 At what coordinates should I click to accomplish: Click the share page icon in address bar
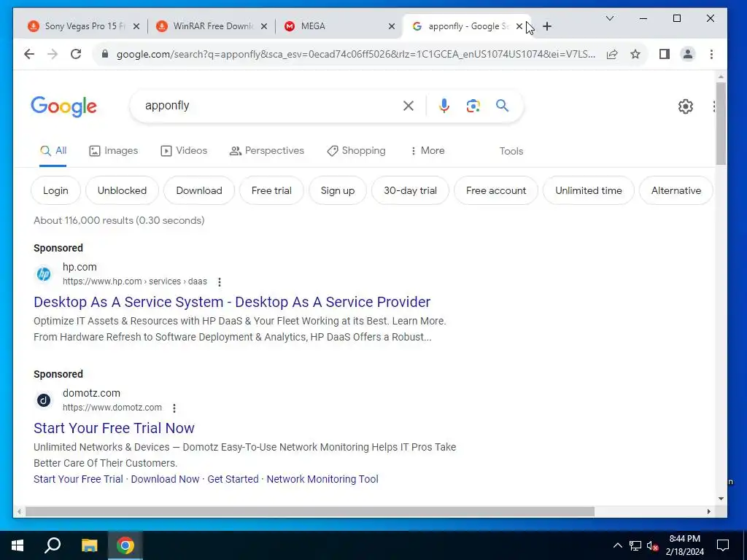[x=612, y=54]
